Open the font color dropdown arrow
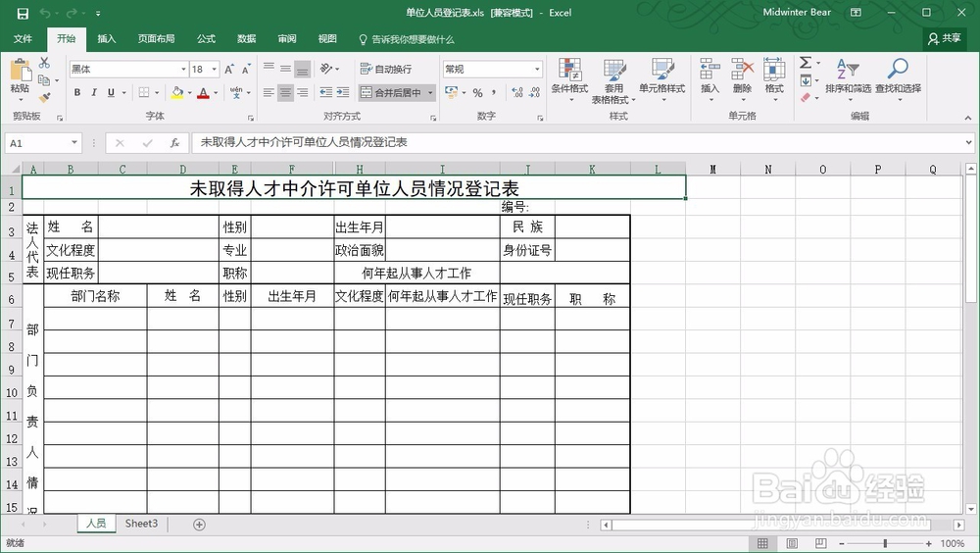The width and height of the screenshot is (980, 553). (x=216, y=92)
